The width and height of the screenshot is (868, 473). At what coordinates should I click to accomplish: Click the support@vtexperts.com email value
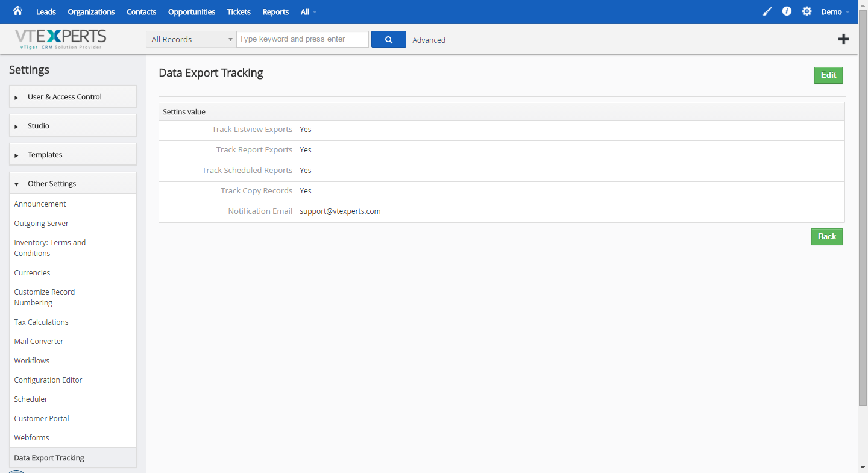pyautogui.click(x=340, y=211)
